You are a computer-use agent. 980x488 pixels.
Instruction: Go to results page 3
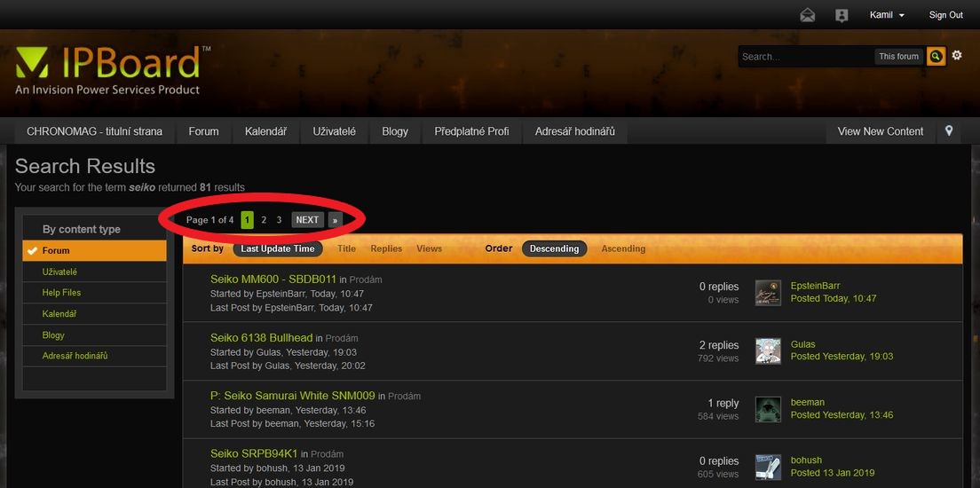[x=279, y=220]
